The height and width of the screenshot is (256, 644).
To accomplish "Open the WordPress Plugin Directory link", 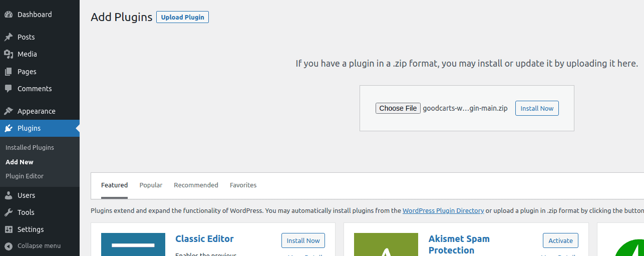I will (x=443, y=211).
